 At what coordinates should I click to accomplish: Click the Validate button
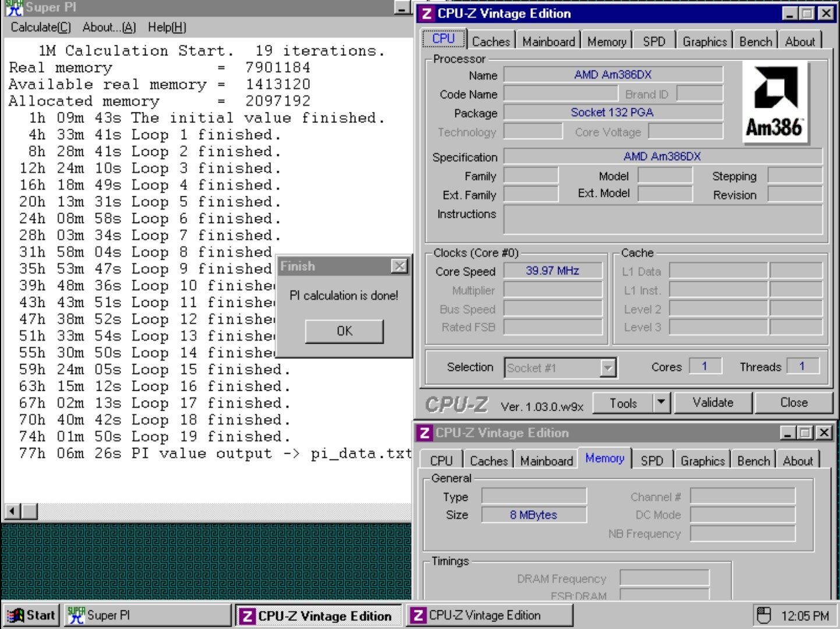pyautogui.click(x=713, y=402)
